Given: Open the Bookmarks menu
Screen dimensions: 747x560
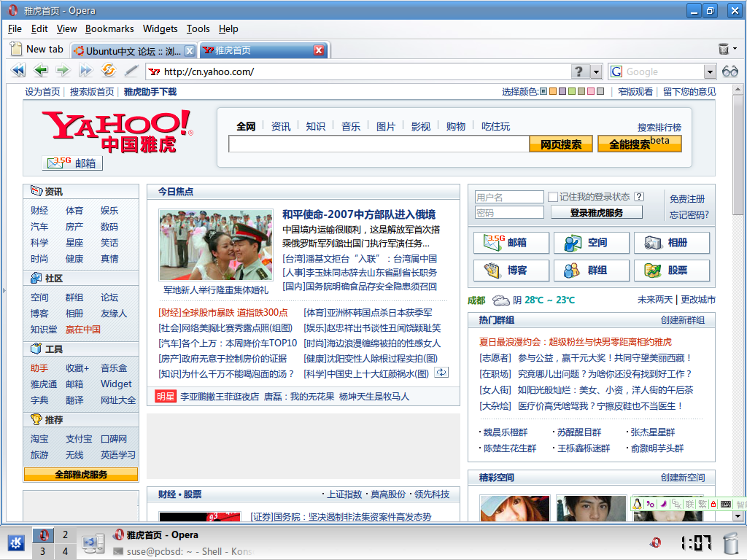Looking at the screenshot, I should [109, 28].
